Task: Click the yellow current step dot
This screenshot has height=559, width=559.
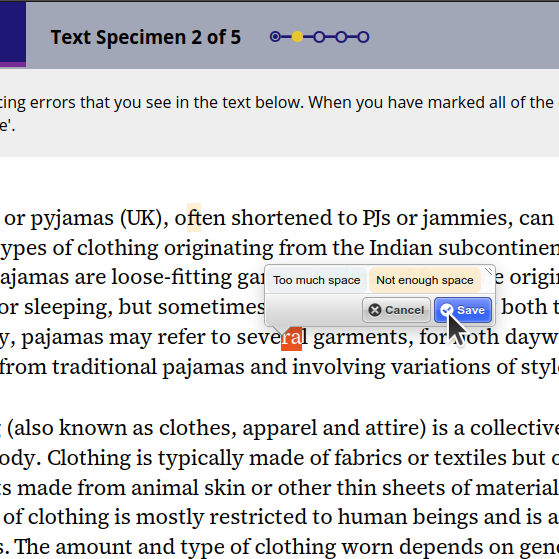Action: pyautogui.click(x=297, y=37)
